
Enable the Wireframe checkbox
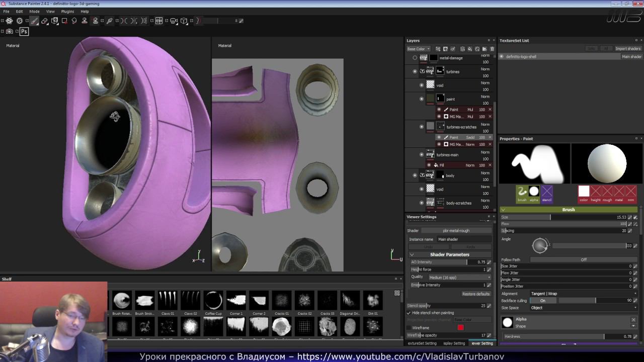click(409, 328)
